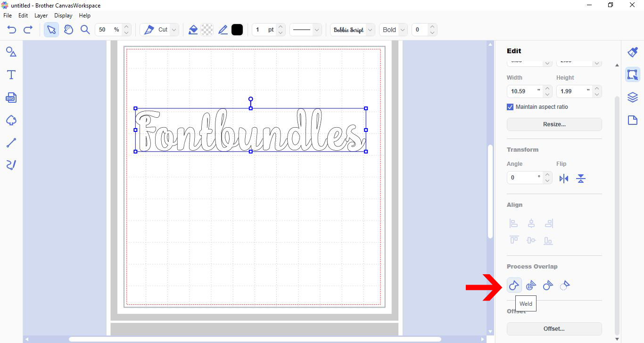Increase Width value stepper
The image size is (644, 343).
coord(547,88)
